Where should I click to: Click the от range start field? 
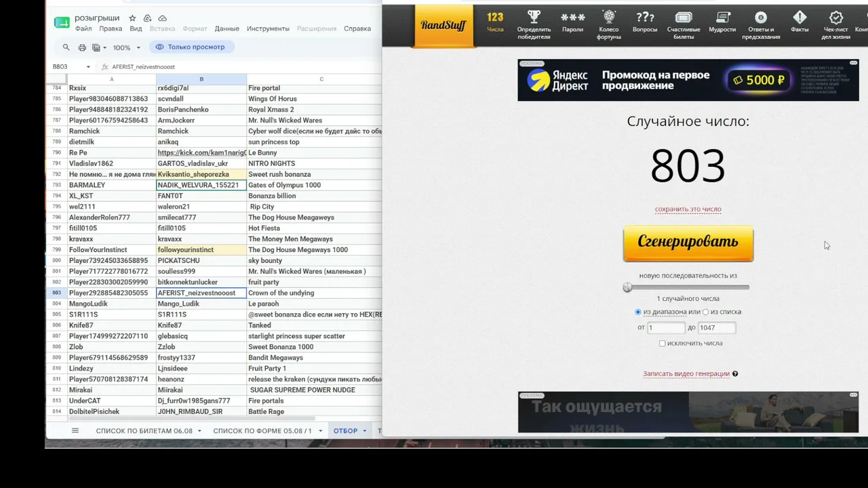(x=666, y=328)
